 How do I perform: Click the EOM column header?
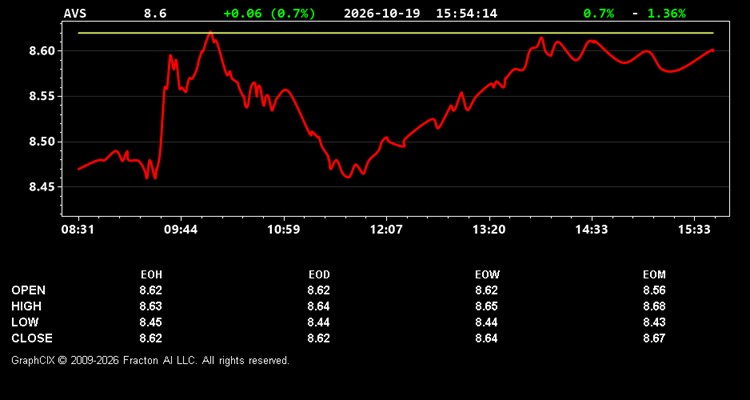pyautogui.click(x=654, y=275)
